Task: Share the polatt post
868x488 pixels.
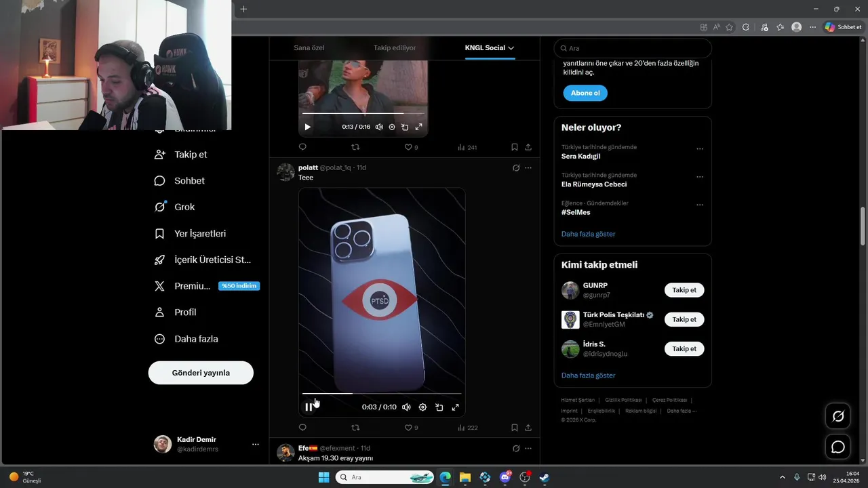Action: [528, 428]
